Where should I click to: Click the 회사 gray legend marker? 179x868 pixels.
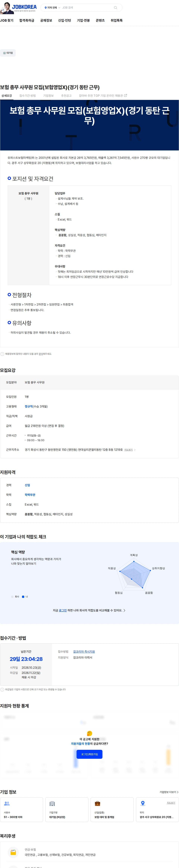pyautogui.click(x=12, y=596)
